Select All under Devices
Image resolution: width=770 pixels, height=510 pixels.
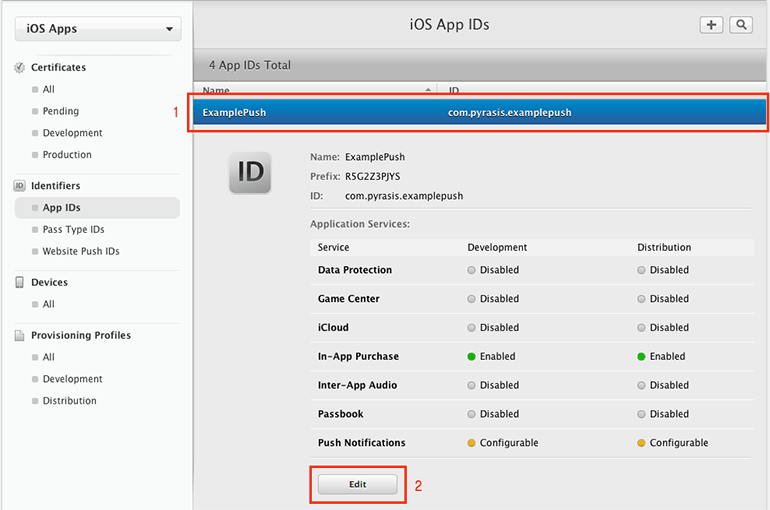click(49, 304)
